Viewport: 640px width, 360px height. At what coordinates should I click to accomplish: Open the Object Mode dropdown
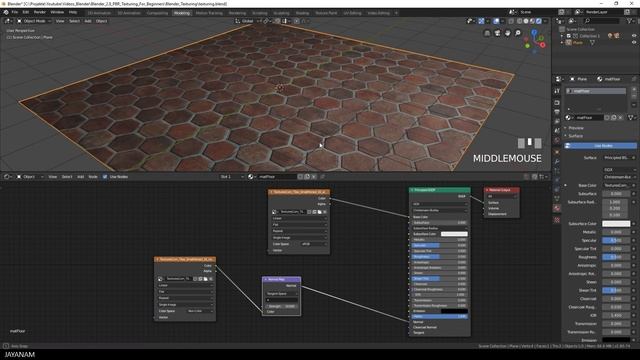34,21
